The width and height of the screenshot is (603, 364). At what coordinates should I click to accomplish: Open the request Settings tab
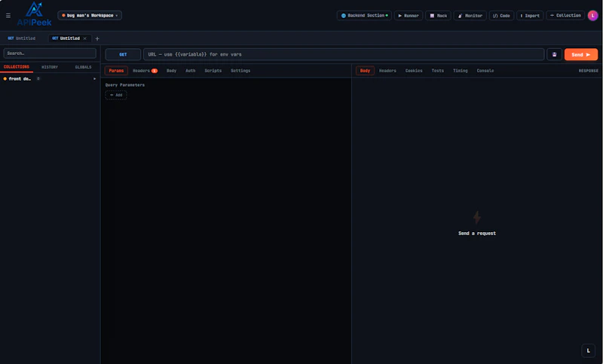[x=240, y=71]
